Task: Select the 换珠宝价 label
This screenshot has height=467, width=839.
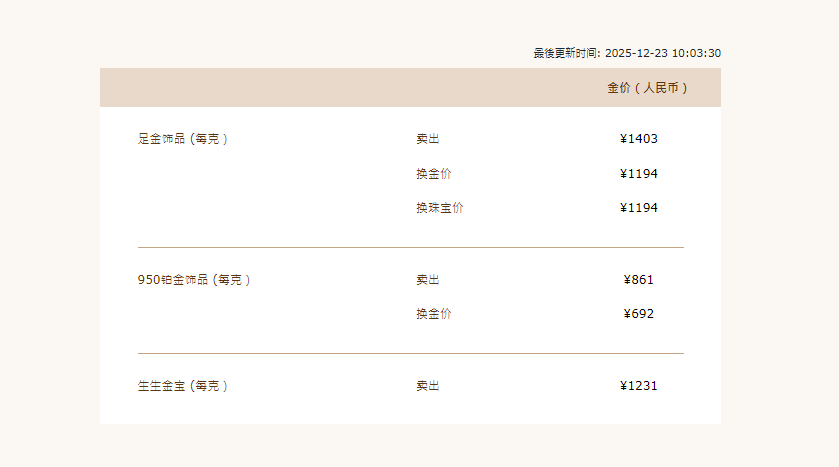Action: [440, 208]
